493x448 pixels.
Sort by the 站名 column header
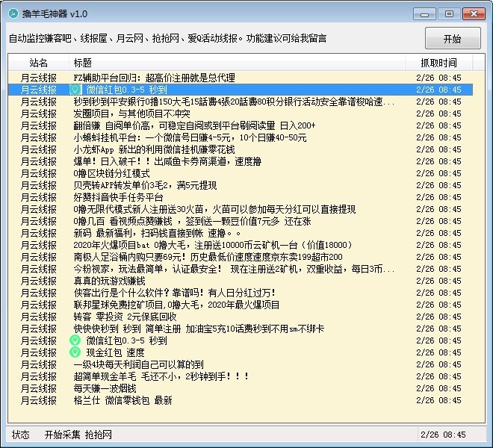[39, 63]
